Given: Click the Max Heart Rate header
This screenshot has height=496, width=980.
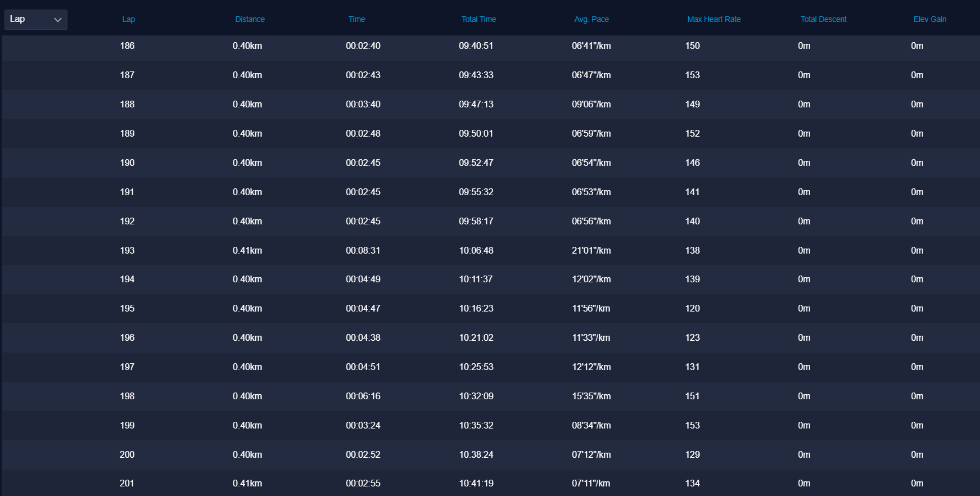Looking at the screenshot, I should tap(713, 19).
